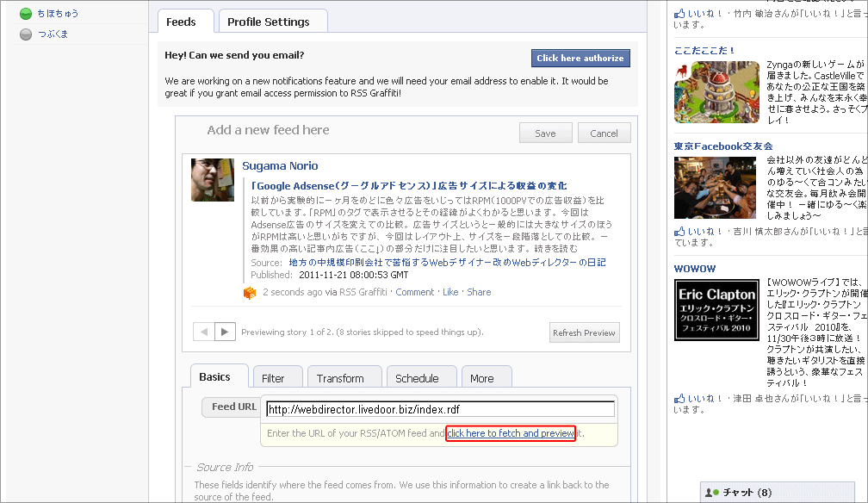Click いいね！ beside 竹内 敏治

coord(704,13)
